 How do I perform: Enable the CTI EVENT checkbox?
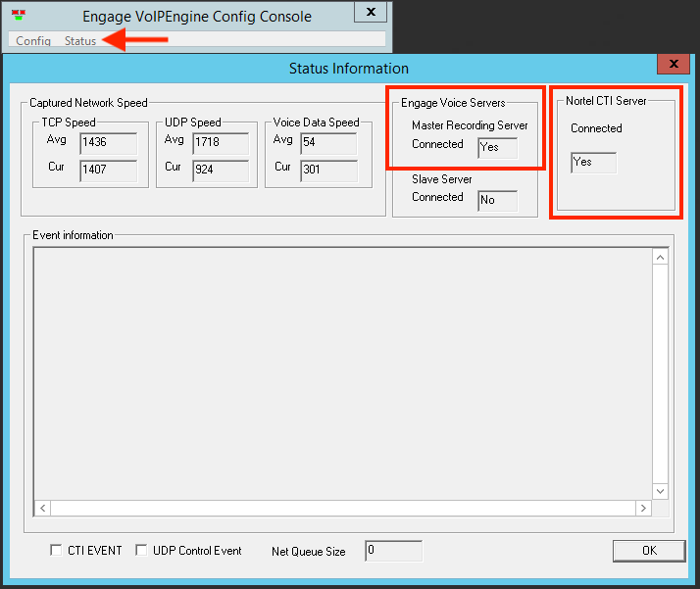pos(56,550)
